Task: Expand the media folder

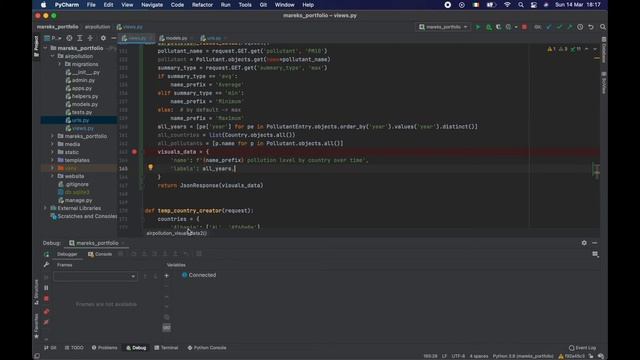Action: pyautogui.click(x=53, y=144)
